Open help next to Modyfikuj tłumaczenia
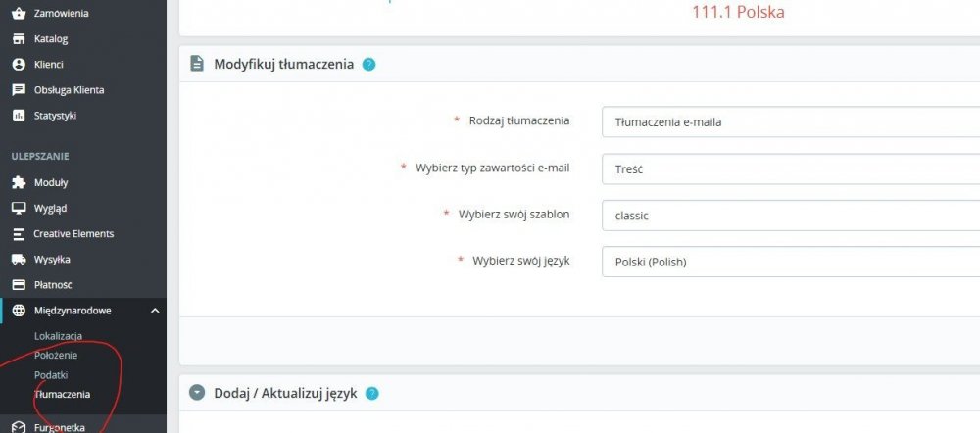980x433 pixels. pyautogui.click(x=368, y=65)
